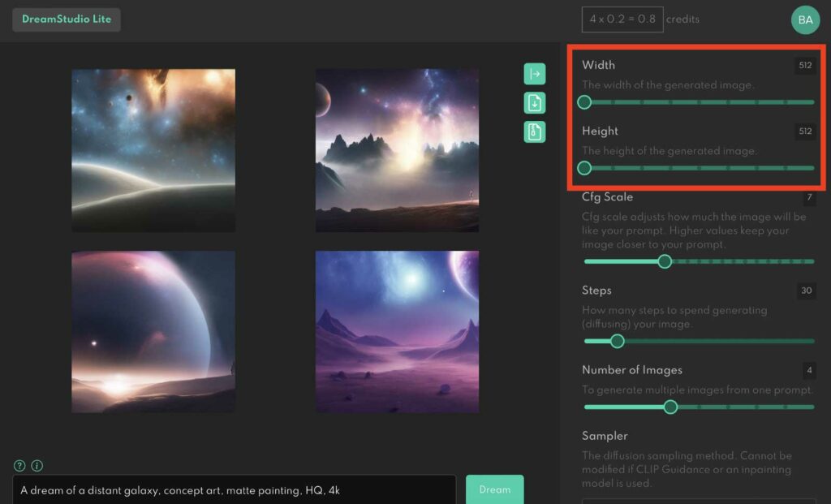Click the Steps slider handle
Image resolution: width=831 pixels, height=504 pixels.
617,342
